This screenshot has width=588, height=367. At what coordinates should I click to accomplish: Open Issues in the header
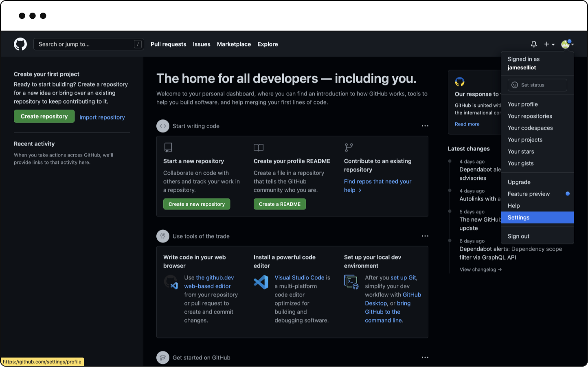[x=202, y=44]
